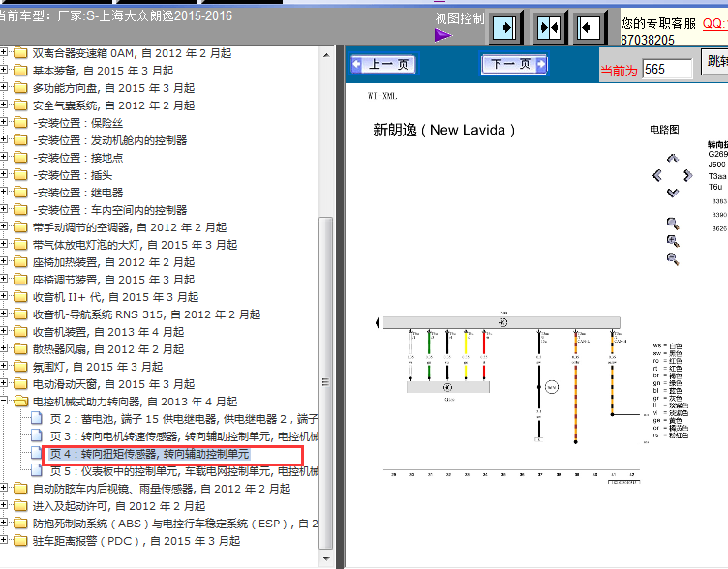Expand the 驻车距离报警（PDC）node
This screenshot has width=728, height=569.
coord(4,540)
